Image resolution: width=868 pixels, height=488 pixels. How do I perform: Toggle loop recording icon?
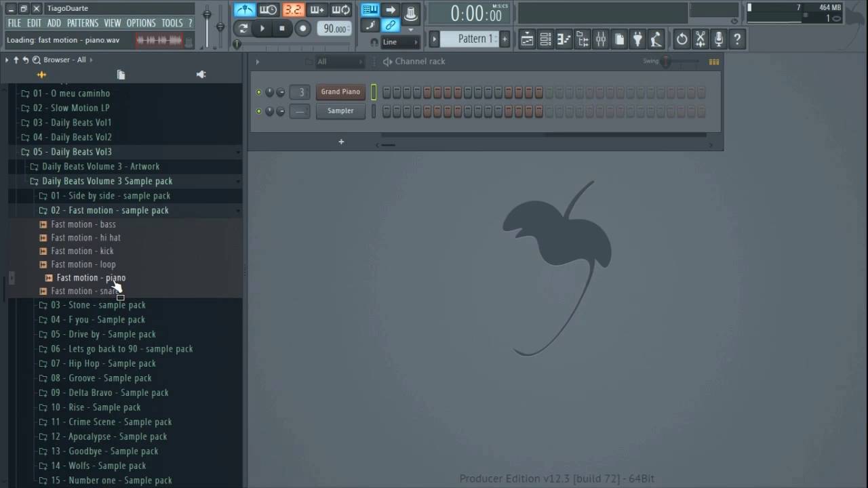(341, 10)
